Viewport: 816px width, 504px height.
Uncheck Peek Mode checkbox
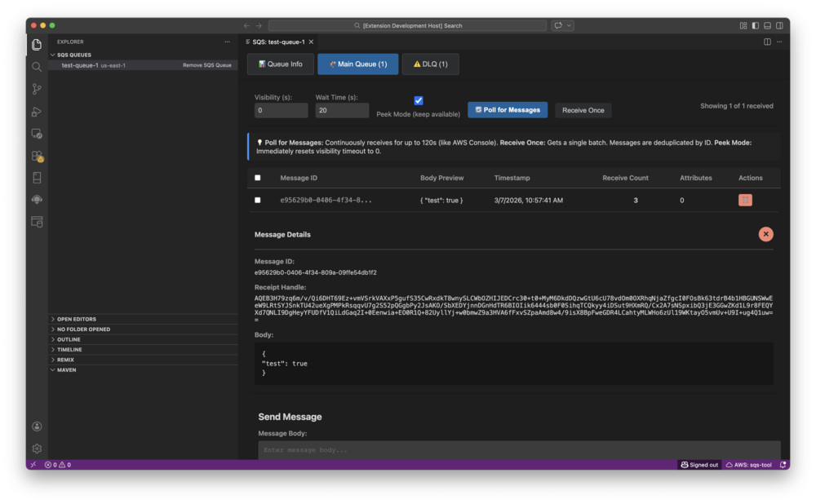click(419, 100)
